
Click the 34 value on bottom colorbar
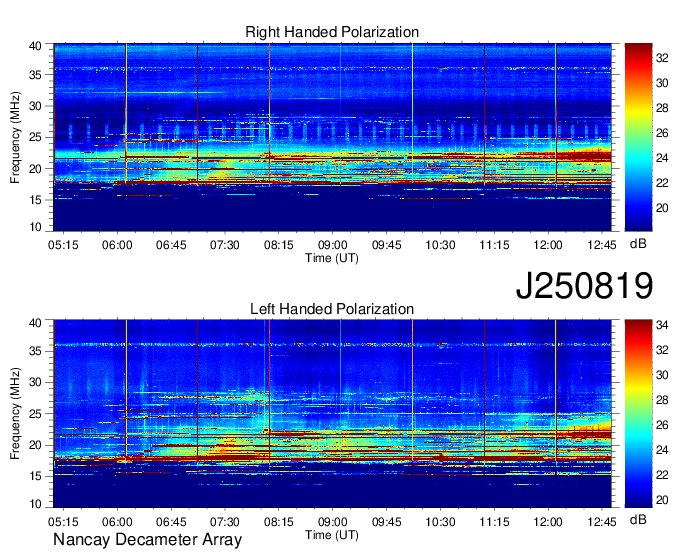tap(662, 324)
